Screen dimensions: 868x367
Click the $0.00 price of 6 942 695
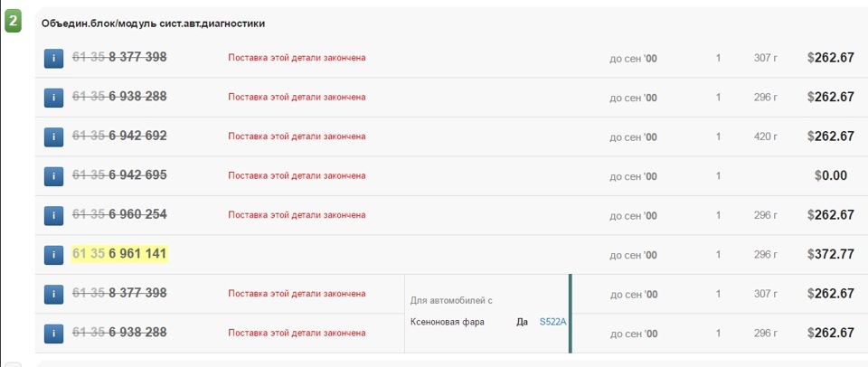pyautogui.click(x=830, y=176)
